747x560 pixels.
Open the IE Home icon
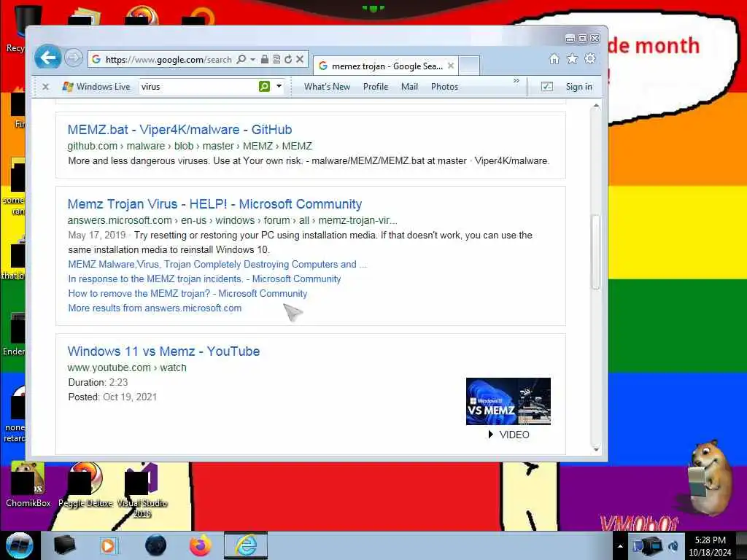(554, 58)
